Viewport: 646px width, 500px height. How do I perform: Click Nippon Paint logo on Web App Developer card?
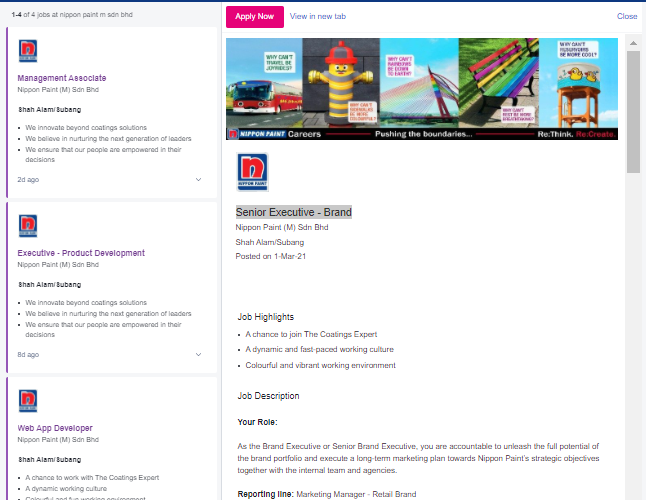point(28,401)
